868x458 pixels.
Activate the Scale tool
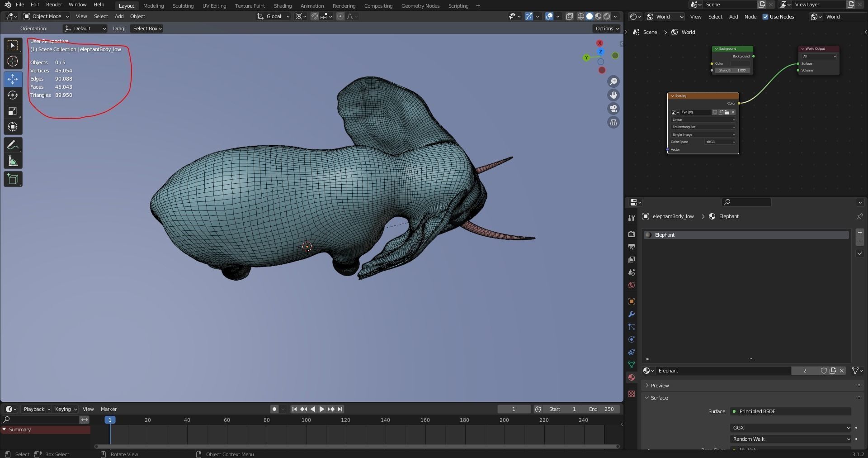(13, 111)
